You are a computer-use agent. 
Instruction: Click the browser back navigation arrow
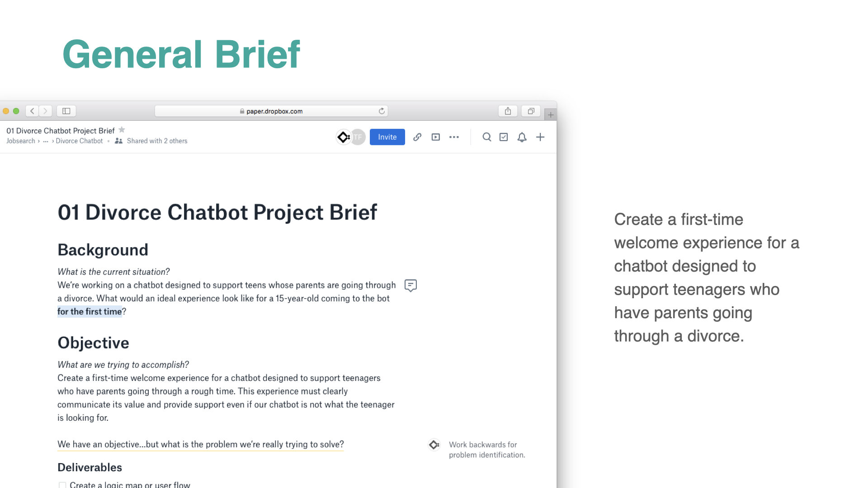tap(32, 111)
